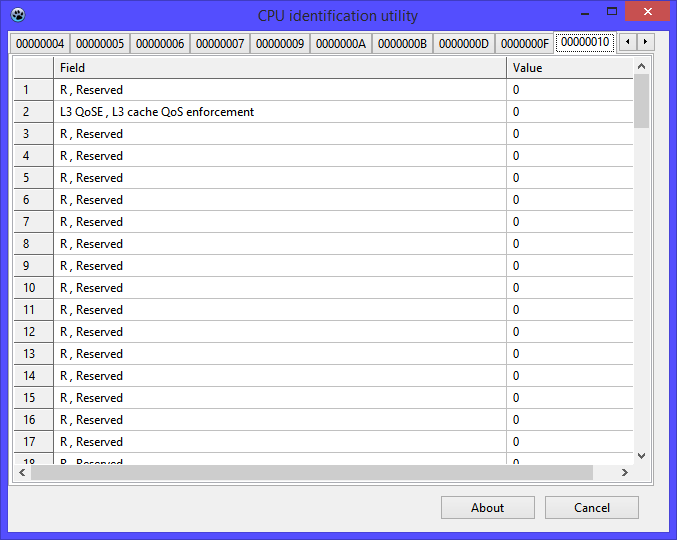Viewport: 677px width, 540px height.
Task: Click the 'R , Reserved' cell in row 7
Action: coord(280,222)
